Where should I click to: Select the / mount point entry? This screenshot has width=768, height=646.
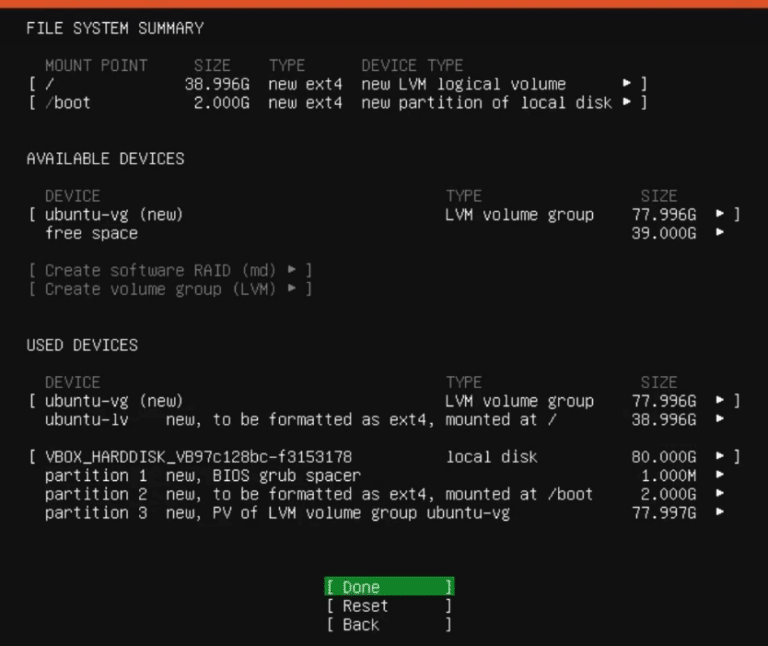(x=50, y=84)
